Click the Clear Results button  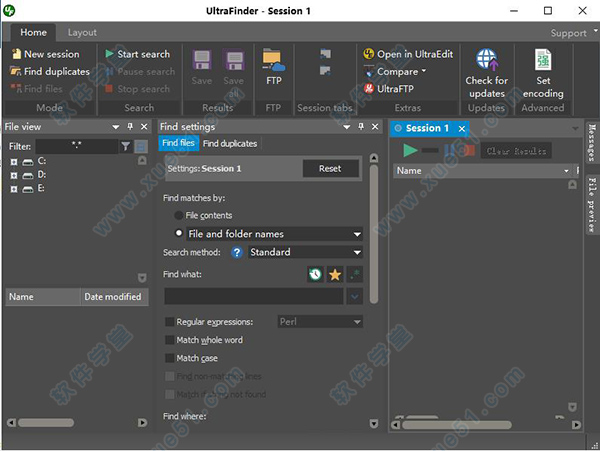[x=516, y=151]
